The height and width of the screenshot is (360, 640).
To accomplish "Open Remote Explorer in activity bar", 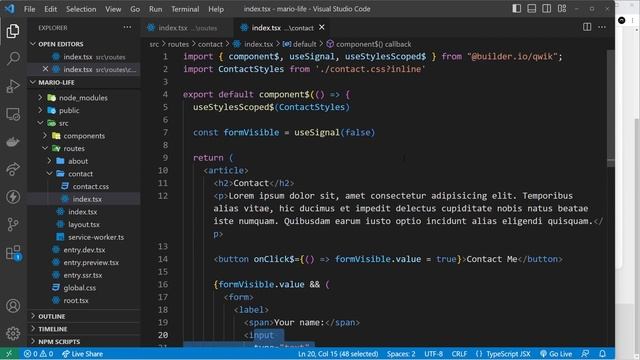I will pyautogui.click(x=13, y=114).
